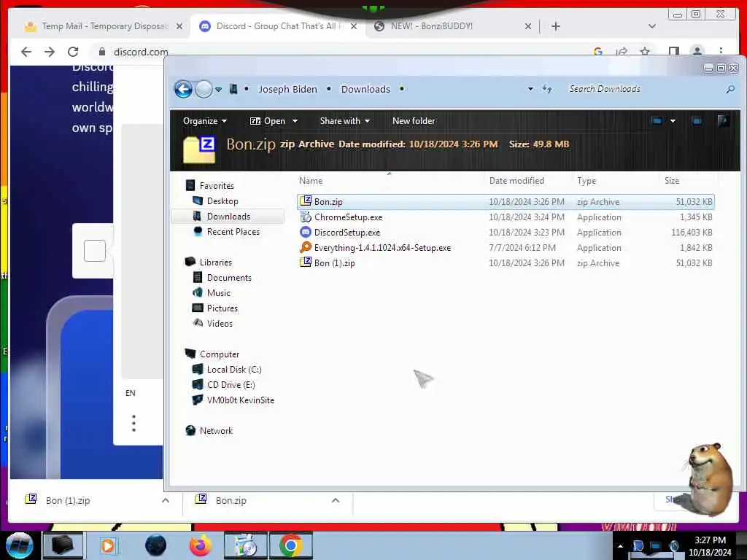This screenshot has height=560, width=747.
Task: Sort by Name column header
Action: (311, 181)
